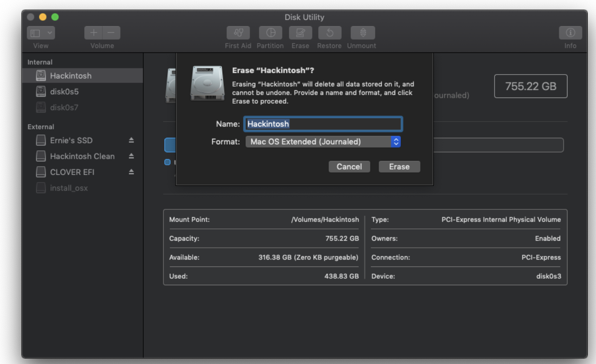Add a volume with plus button
Viewport: 596px width, 364px height.
(x=93, y=33)
